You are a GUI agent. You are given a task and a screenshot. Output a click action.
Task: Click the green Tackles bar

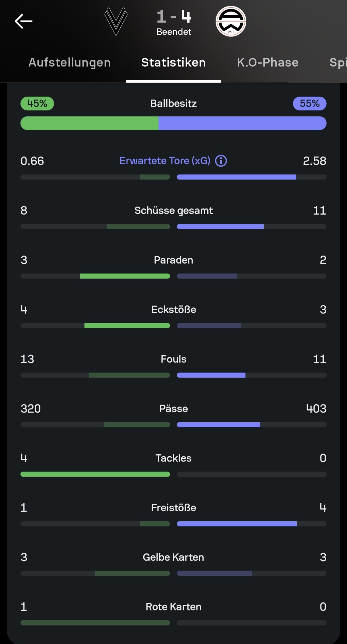click(x=95, y=474)
